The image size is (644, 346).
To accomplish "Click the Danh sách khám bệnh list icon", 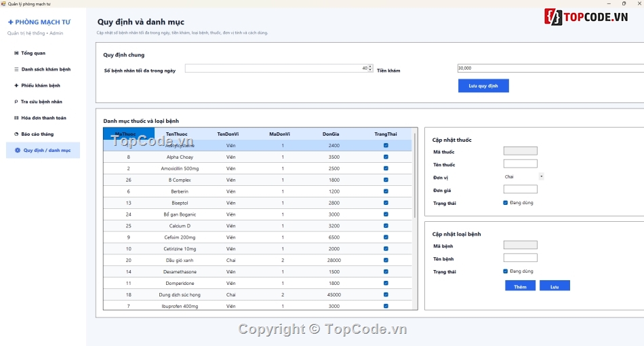I will [16, 69].
